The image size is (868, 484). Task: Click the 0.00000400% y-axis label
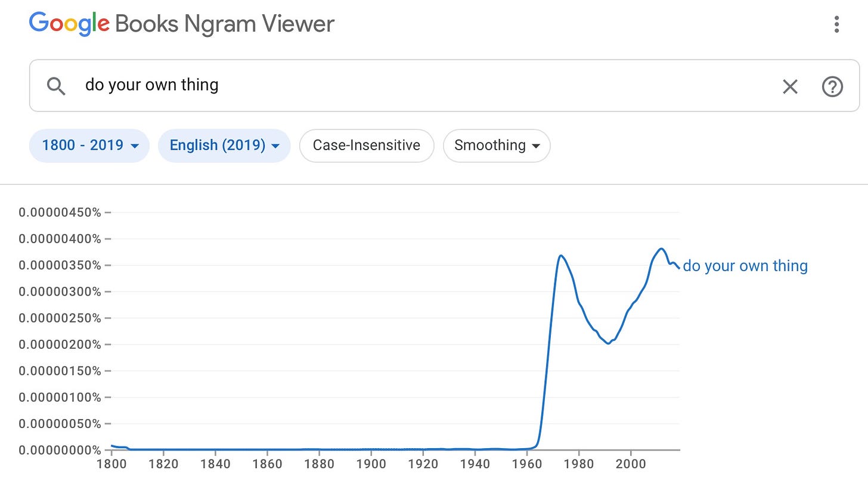[x=60, y=238]
